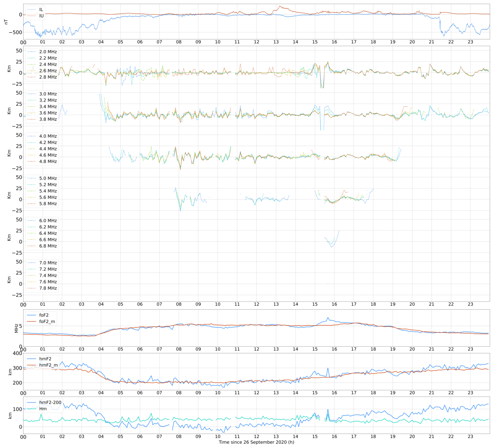This screenshot has height=448, width=494.
Task: Click the MHz y-axis label
Action: tap(16, 328)
